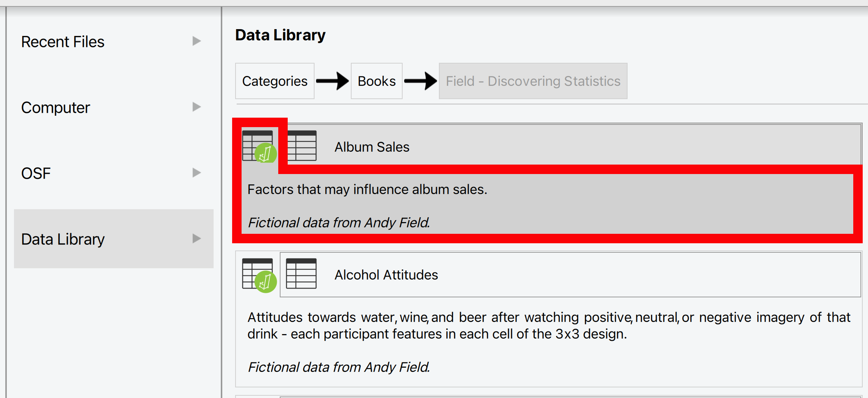The height and width of the screenshot is (398, 868).
Task: Select the Field - Discovering Statistics breadcrumb
Action: (x=533, y=81)
